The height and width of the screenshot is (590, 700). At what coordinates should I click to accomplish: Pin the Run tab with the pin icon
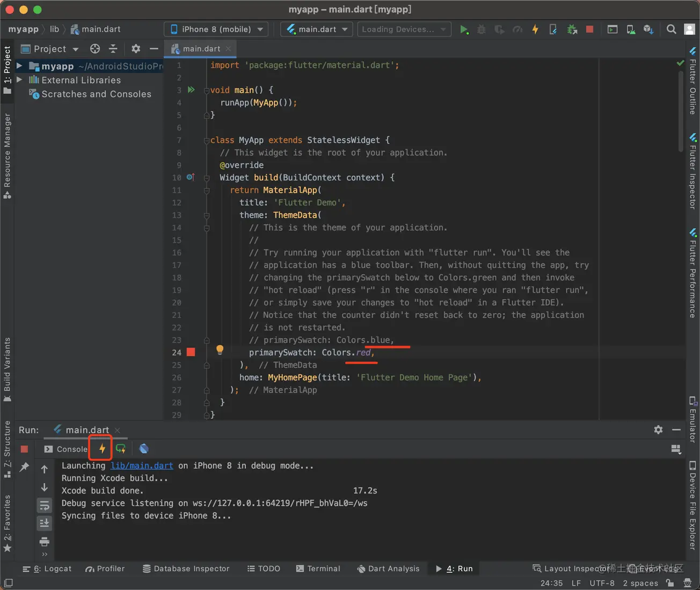(x=24, y=468)
